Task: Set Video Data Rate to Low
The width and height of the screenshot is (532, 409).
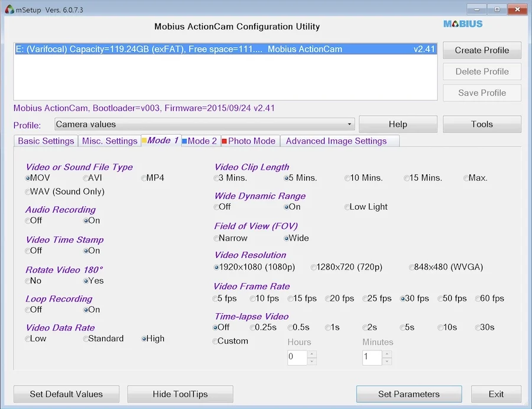Action: 35,339
